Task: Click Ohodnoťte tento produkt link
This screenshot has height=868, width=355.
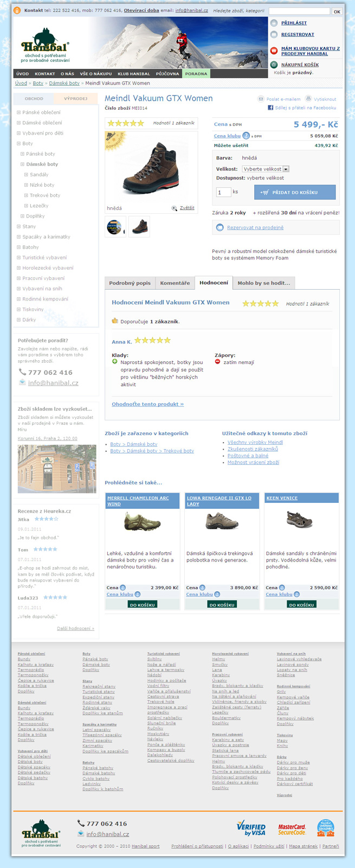Action: point(147,404)
